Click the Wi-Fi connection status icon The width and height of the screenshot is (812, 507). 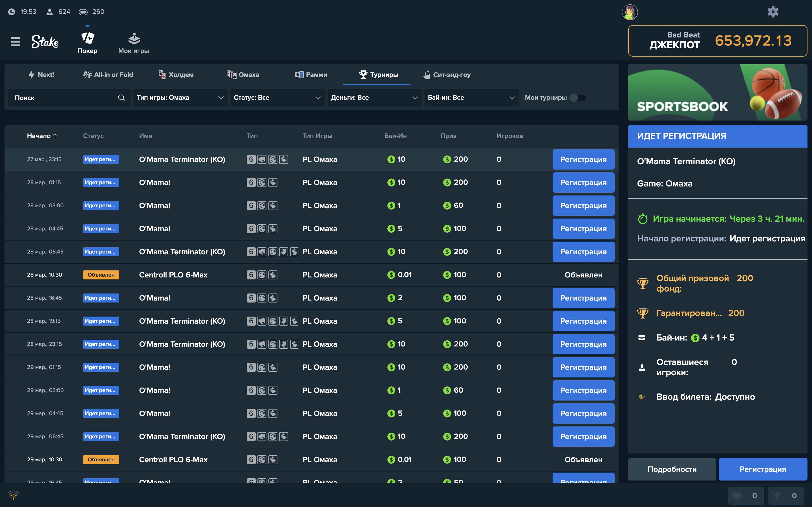pyautogui.click(x=14, y=495)
